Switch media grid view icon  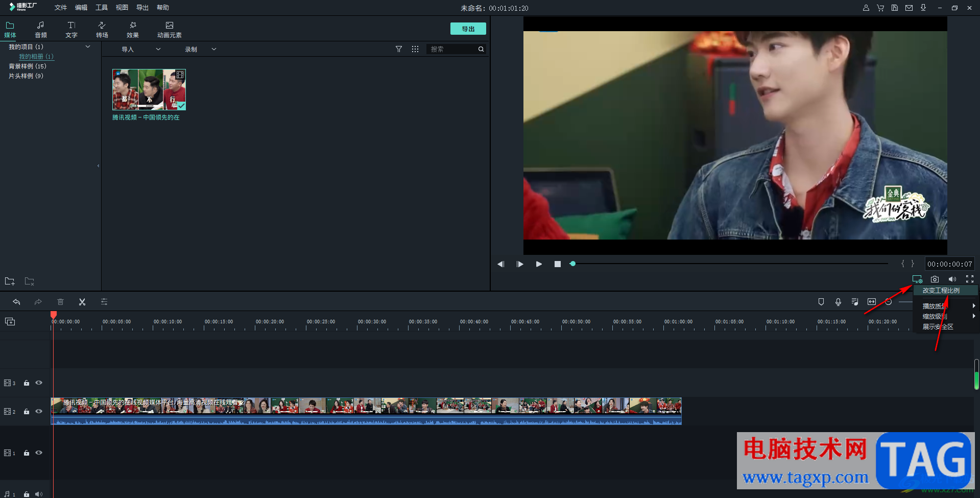pos(415,49)
